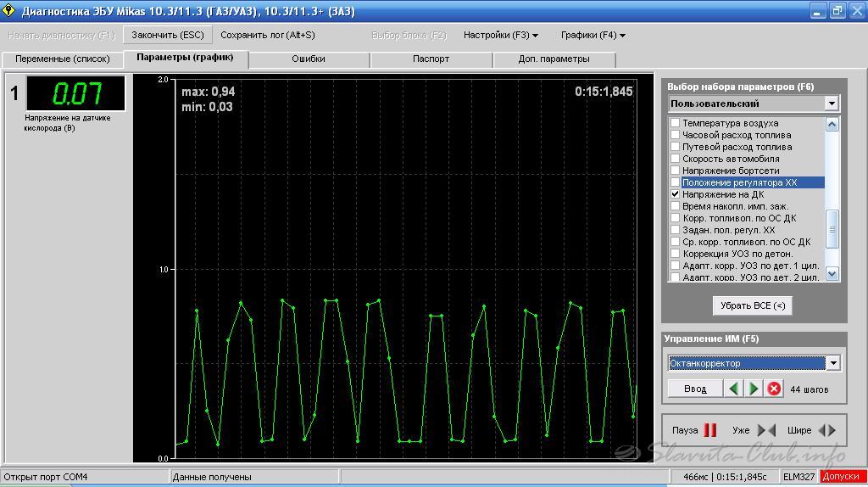Click 'Сохранить лог (Alt+S)'
The image size is (868, 487).
tap(267, 35)
